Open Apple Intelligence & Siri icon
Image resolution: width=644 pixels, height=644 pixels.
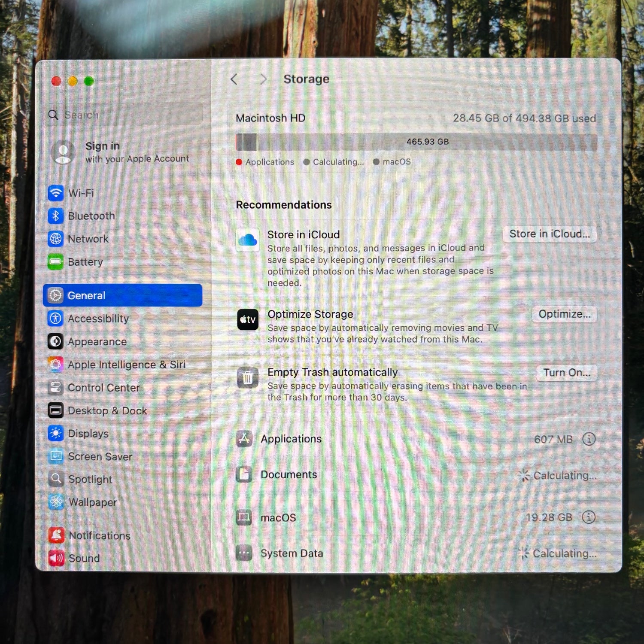pyautogui.click(x=56, y=365)
